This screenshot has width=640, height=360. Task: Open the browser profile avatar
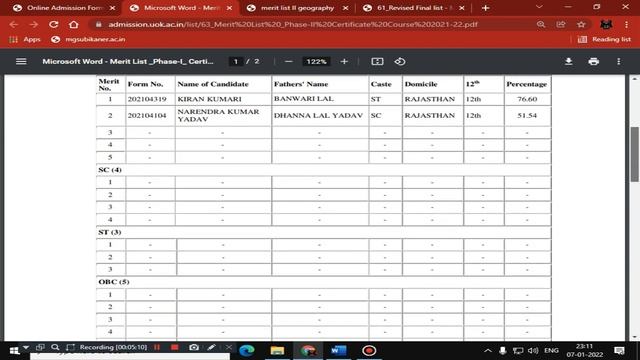tap(606, 24)
